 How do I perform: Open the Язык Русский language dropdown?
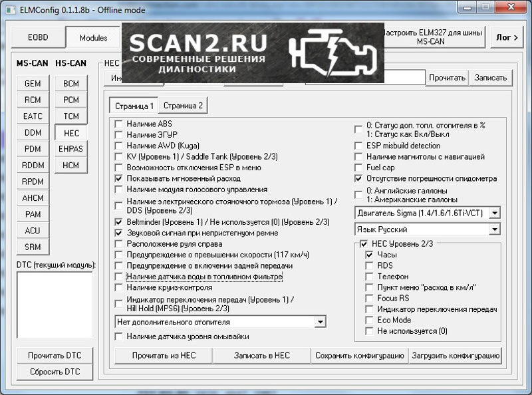[428, 229]
